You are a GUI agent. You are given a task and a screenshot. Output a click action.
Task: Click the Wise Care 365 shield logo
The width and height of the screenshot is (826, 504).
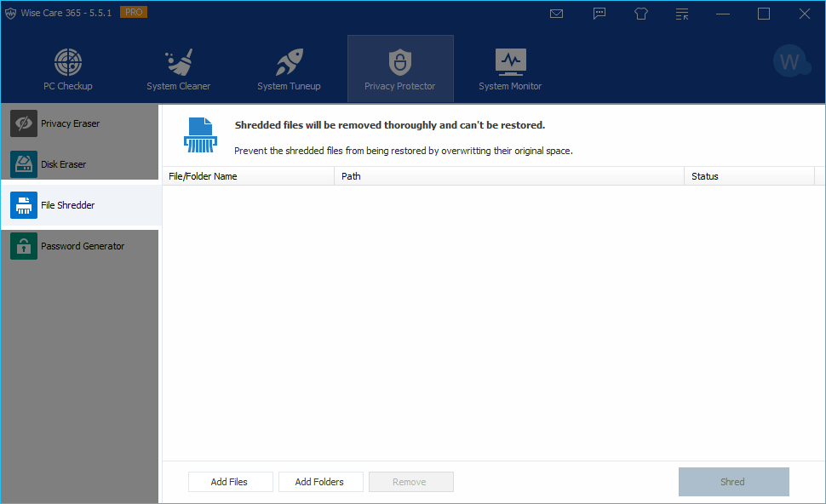click(x=10, y=13)
